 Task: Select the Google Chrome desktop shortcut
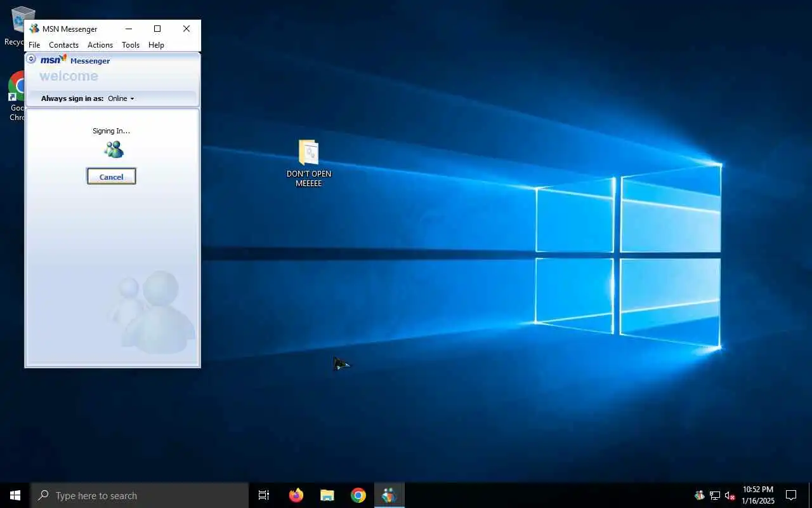click(x=17, y=95)
